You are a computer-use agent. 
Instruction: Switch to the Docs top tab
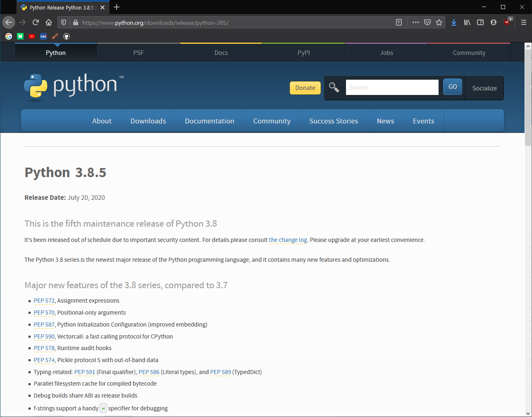click(x=221, y=52)
